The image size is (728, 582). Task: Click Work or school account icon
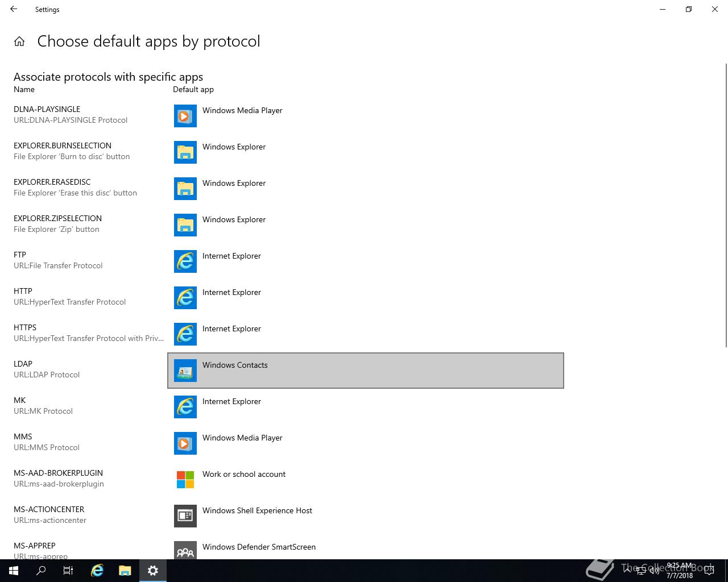click(x=185, y=480)
